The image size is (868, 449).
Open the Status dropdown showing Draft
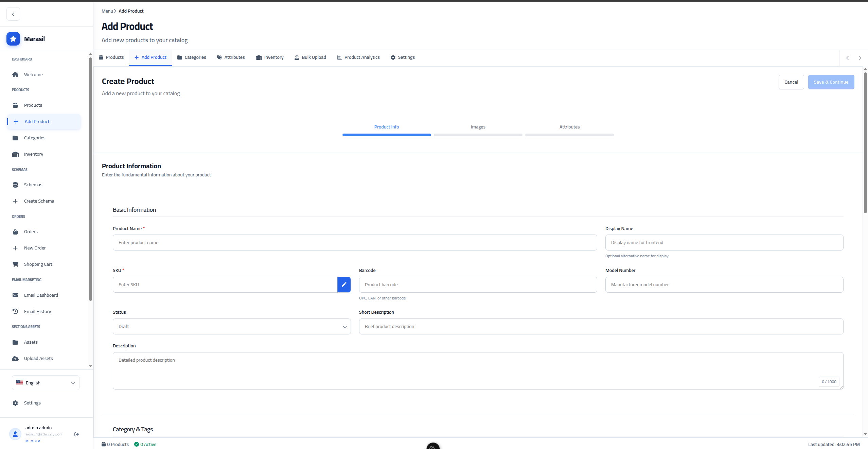[x=232, y=326]
